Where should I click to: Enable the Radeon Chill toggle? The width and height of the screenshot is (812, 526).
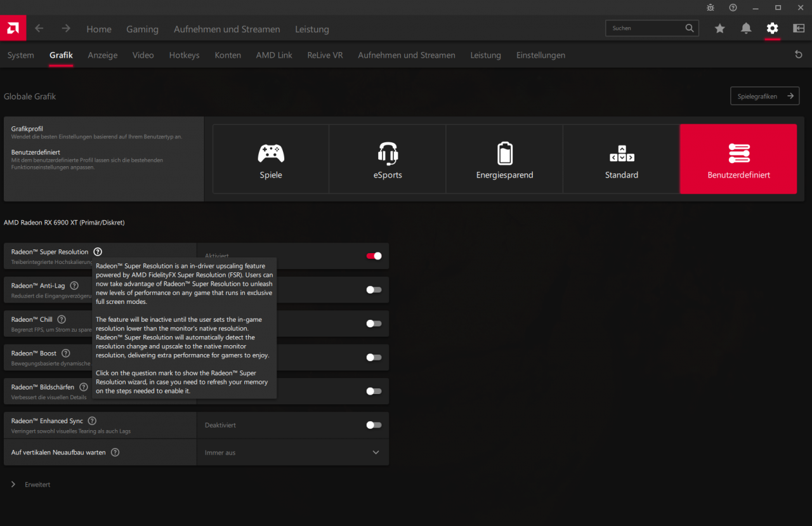pyautogui.click(x=374, y=324)
